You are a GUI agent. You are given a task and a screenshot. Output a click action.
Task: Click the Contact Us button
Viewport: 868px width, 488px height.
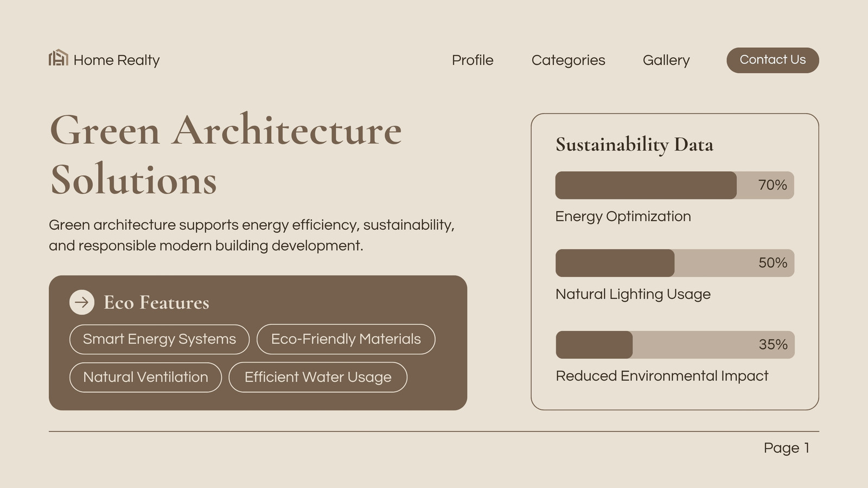pyautogui.click(x=773, y=60)
